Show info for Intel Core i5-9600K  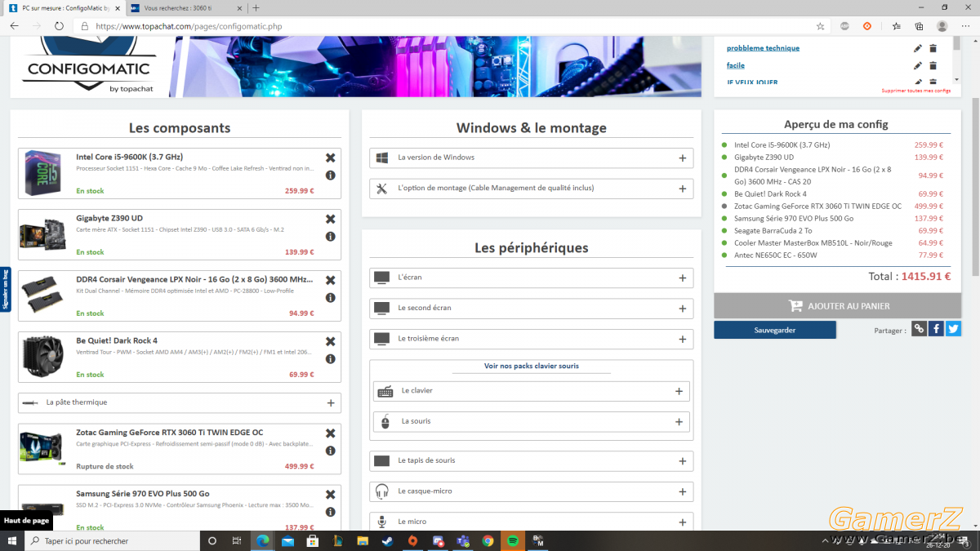(330, 176)
